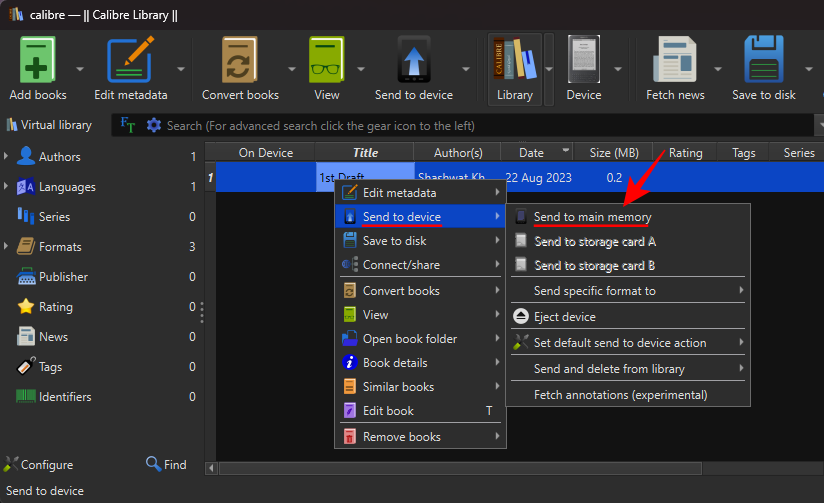824x503 pixels.
Task: Choose Edit metadata in context menu
Action: pos(420,193)
